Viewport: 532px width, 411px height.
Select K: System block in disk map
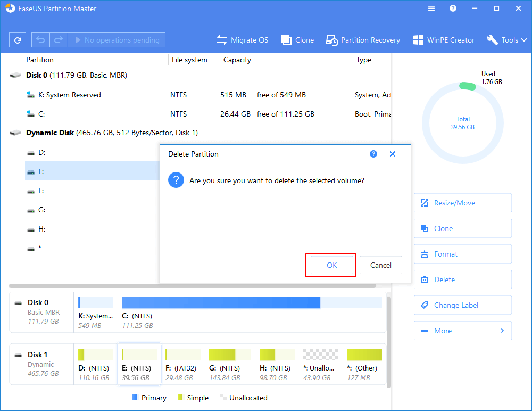tap(96, 313)
